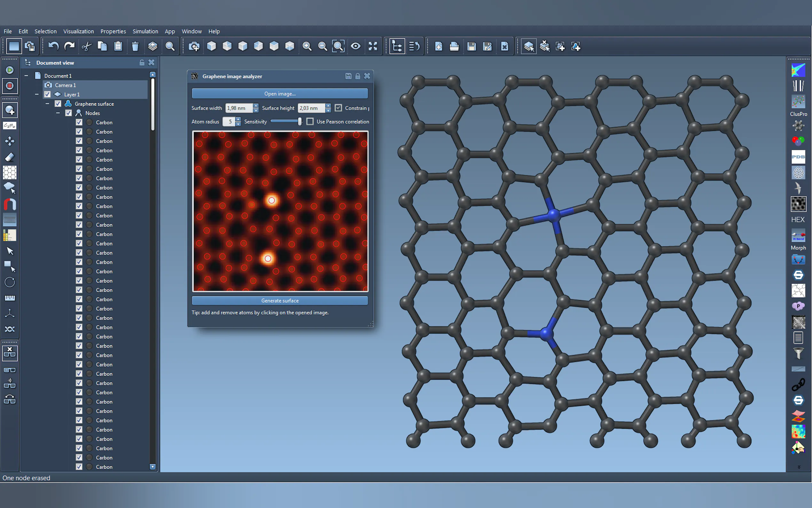
Task: Click the Save document floppy icon
Action: (x=471, y=46)
